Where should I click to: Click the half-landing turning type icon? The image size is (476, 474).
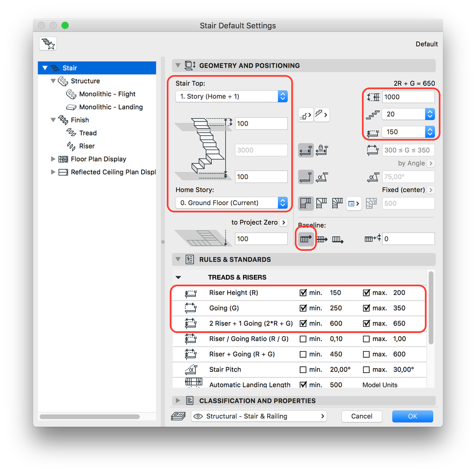[306, 203]
